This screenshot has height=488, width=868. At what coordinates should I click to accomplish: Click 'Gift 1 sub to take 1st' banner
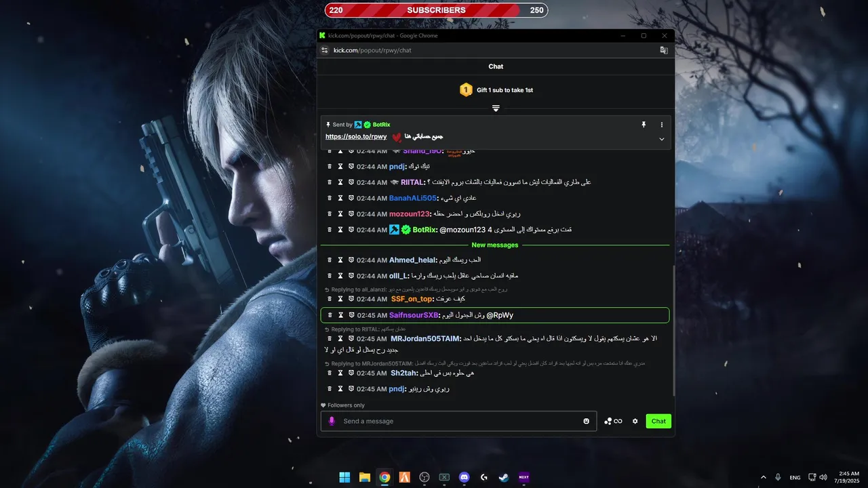(x=496, y=90)
